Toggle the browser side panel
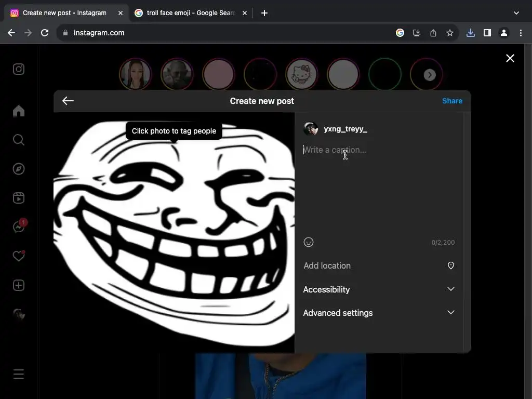The image size is (532, 399). (x=487, y=33)
